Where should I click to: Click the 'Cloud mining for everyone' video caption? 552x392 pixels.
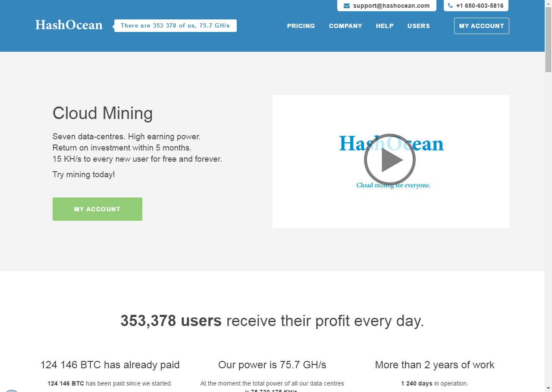click(393, 185)
